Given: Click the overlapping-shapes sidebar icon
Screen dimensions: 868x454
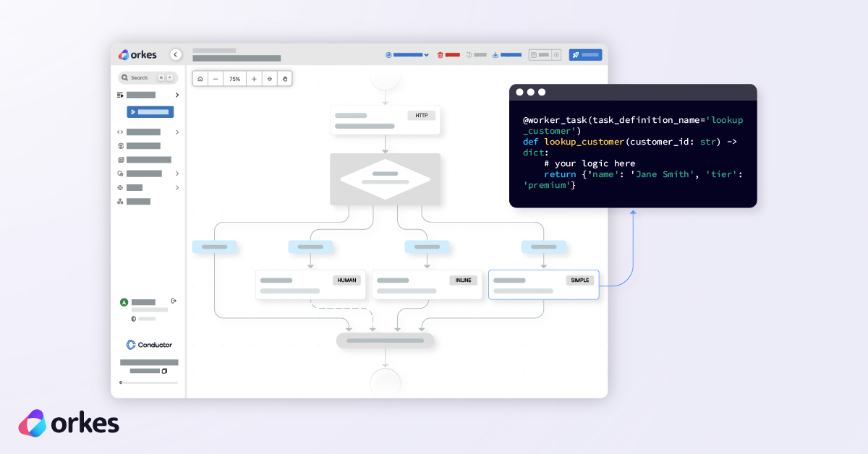Looking at the screenshot, I should [120, 174].
